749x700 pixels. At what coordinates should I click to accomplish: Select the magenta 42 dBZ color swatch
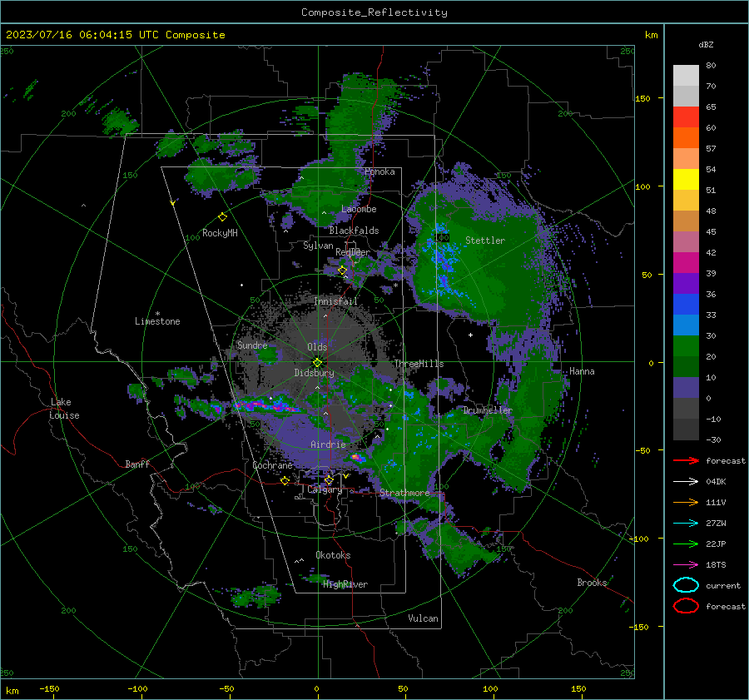coord(686,262)
